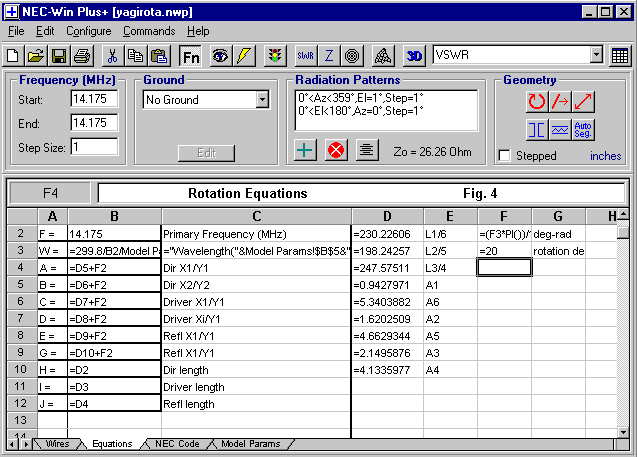The width and height of the screenshot is (637, 457).
Task: Switch to the NEC Code tab
Action: click(179, 443)
